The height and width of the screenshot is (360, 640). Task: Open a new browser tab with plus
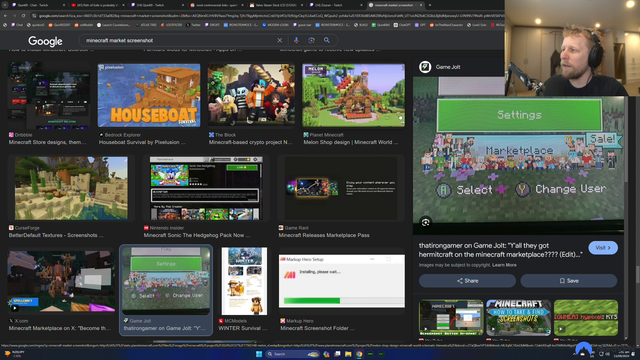click(430, 5)
